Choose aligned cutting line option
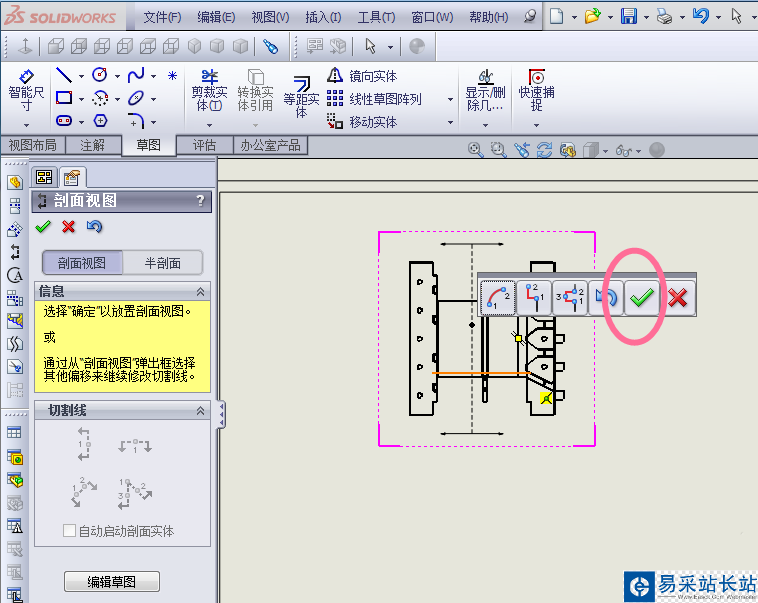The height and width of the screenshot is (603, 758). click(135, 494)
